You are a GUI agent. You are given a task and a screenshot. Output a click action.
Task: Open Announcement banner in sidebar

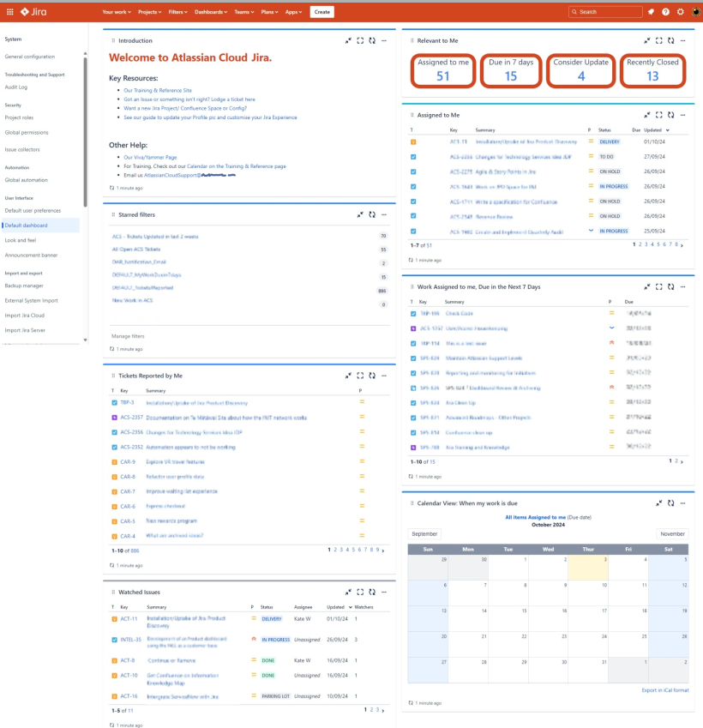31,255
